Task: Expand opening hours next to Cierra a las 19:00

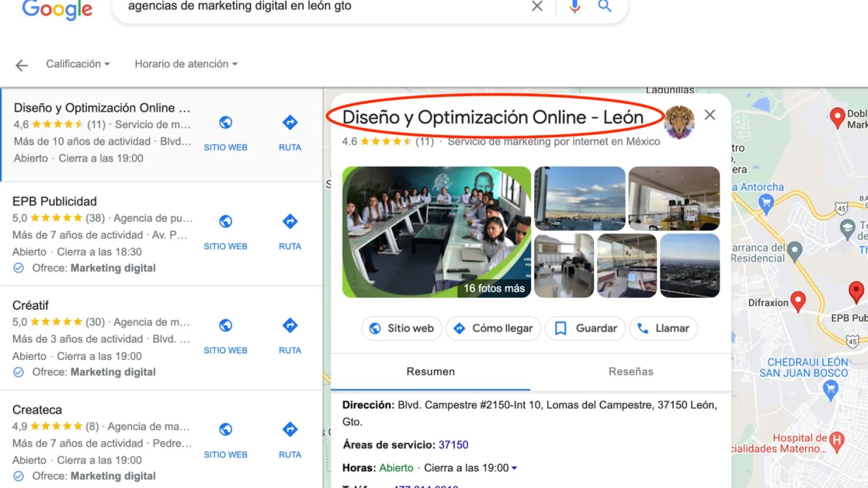Action: [x=514, y=468]
